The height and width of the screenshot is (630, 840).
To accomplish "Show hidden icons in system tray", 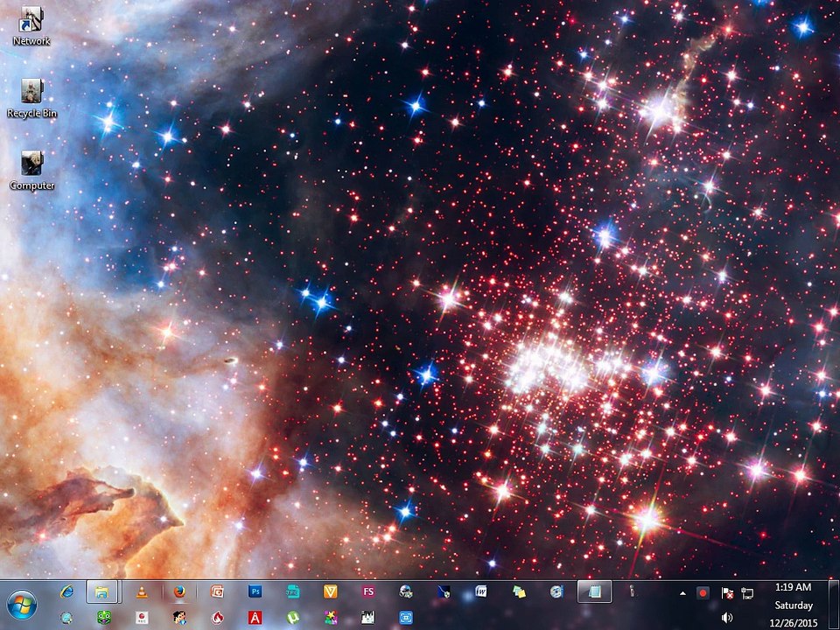I will (x=682, y=593).
